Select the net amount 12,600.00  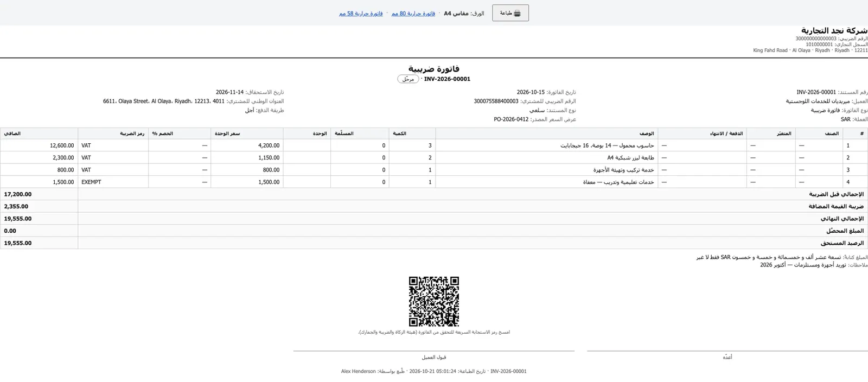(x=62, y=145)
